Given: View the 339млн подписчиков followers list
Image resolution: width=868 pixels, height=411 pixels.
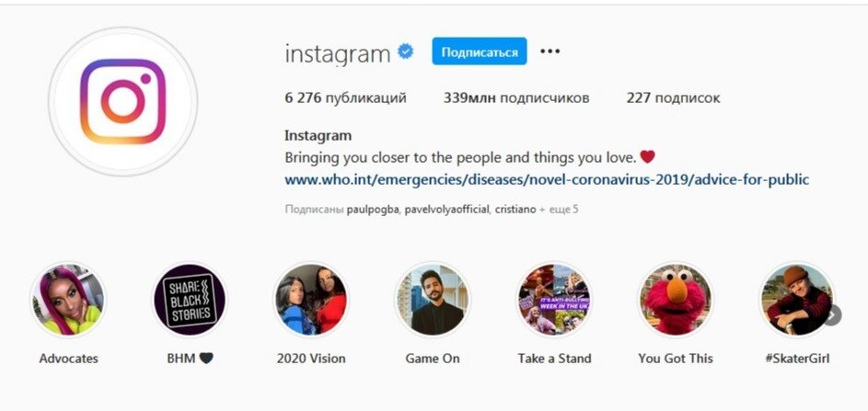Looking at the screenshot, I should (x=516, y=98).
